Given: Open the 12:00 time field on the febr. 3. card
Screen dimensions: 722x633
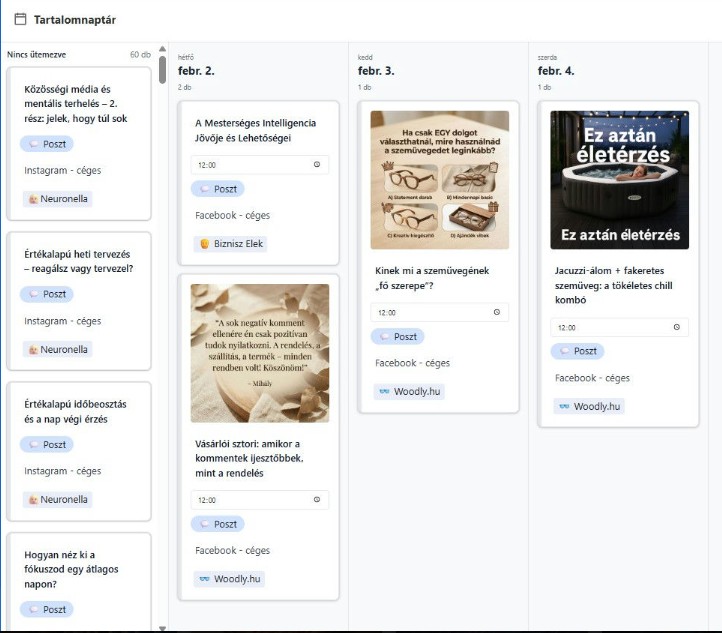Looking at the screenshot, I should click(440, 312).
